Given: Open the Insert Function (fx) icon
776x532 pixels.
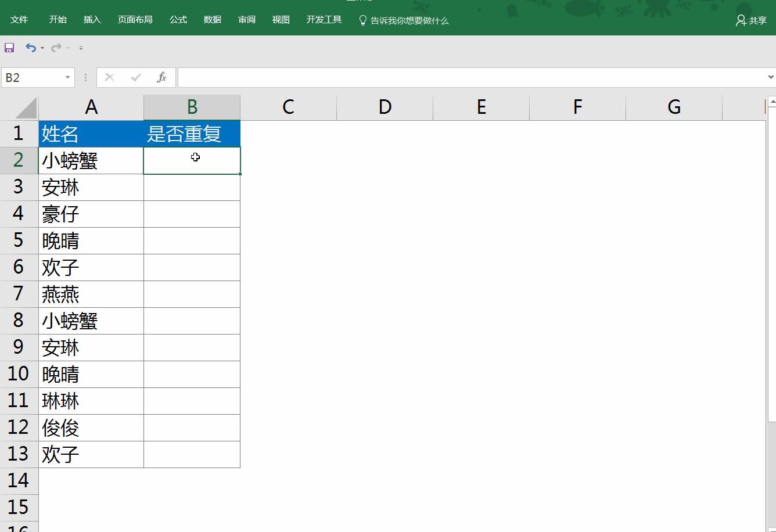Looking at the screenshot, I should (x=161, y=77).
